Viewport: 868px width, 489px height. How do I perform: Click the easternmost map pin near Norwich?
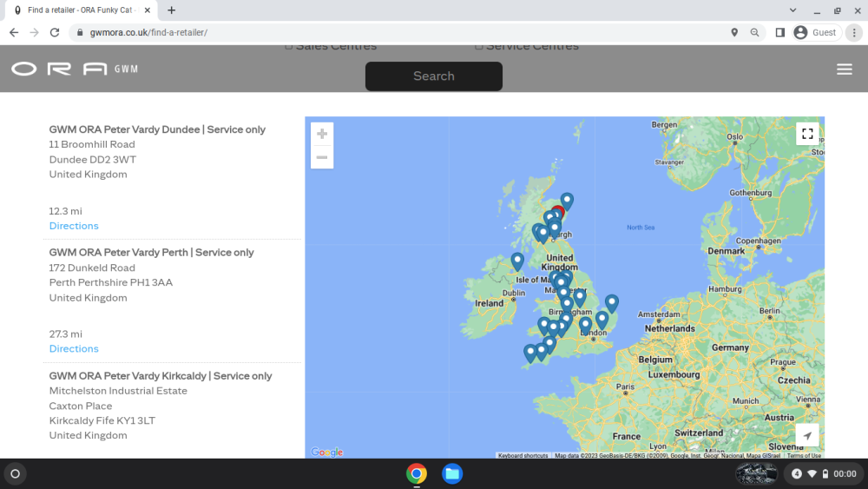point(611,303)
